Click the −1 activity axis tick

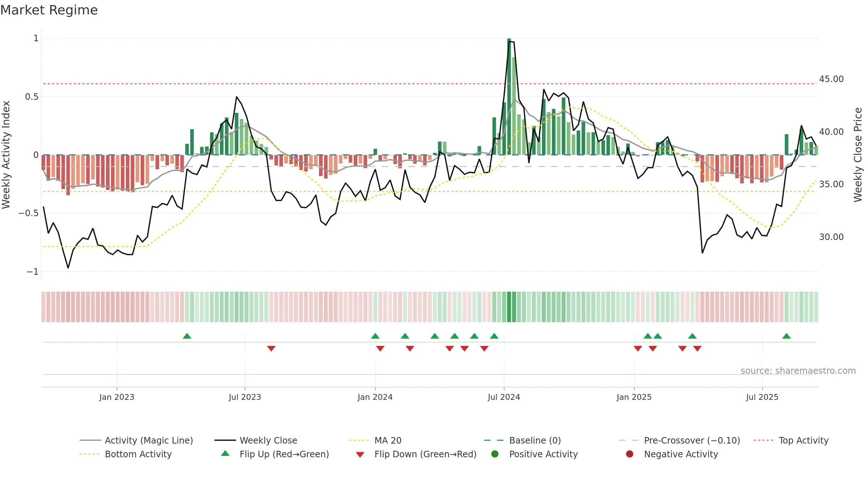click(32, 271)
